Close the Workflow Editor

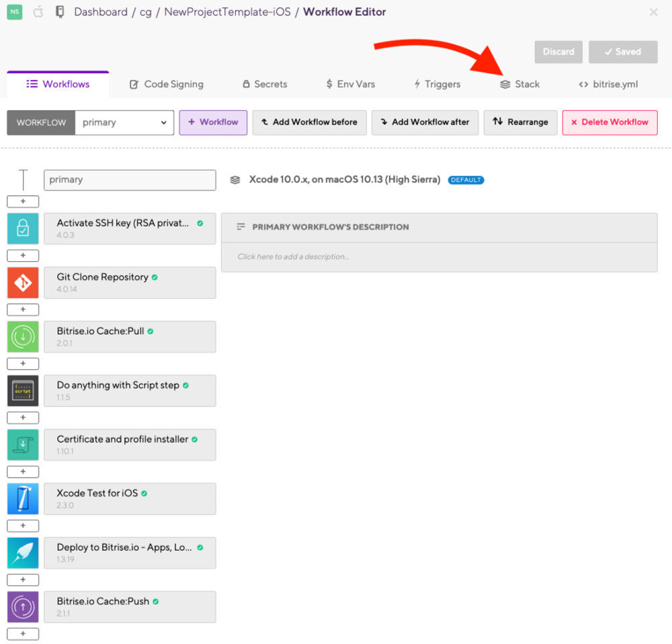pyautogui.click(x=654, y=12)
